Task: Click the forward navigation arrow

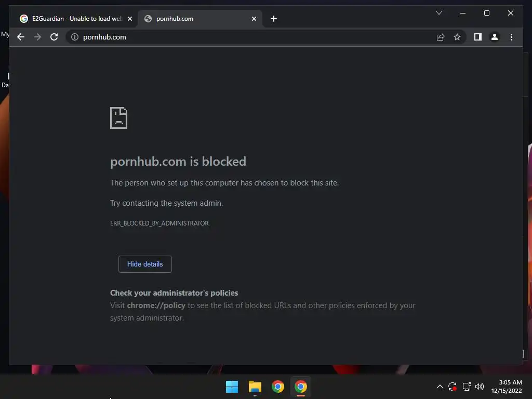Action: (37, 37)
